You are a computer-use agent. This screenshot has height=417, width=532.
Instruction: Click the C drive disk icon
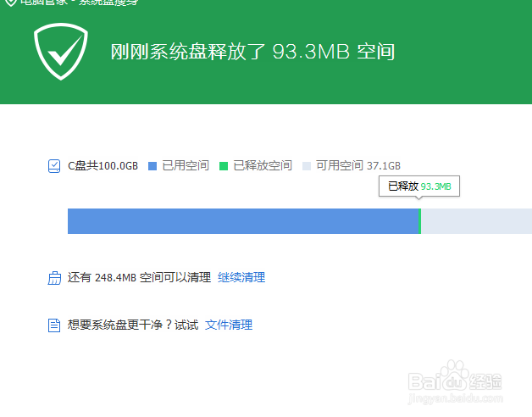coord(54,166)
